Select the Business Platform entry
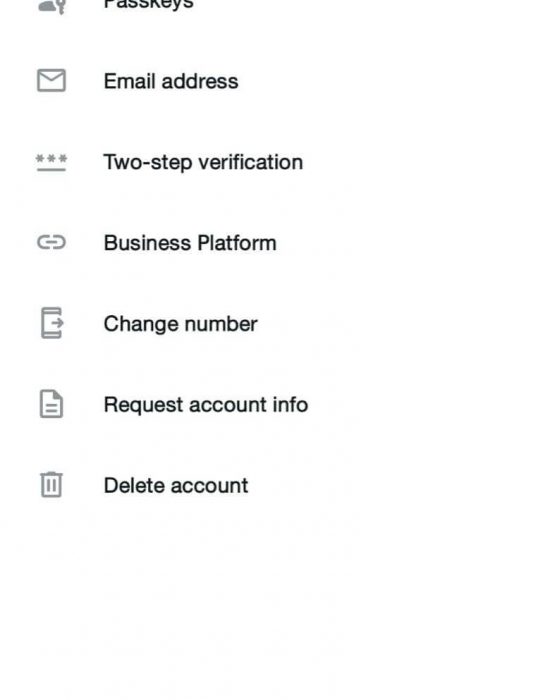 tap(275, 243)
